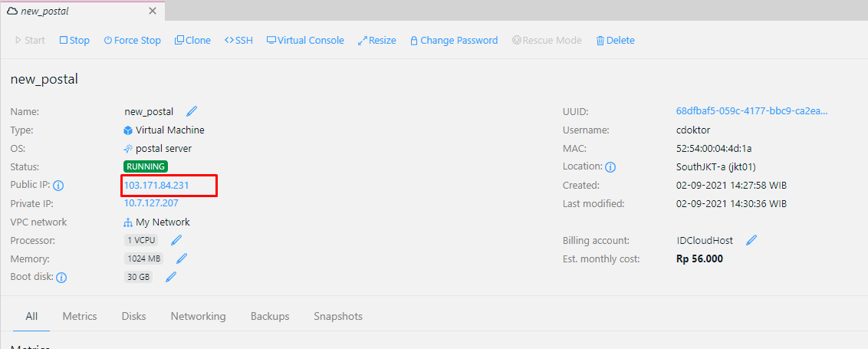Stop the virtual machine

[x=74, y=41]
